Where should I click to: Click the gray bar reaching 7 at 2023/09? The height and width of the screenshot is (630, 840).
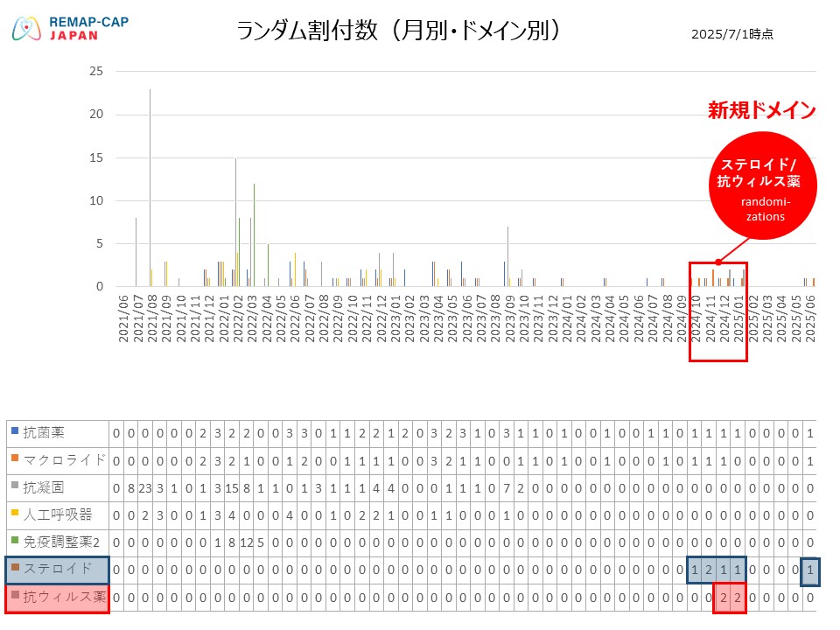(x=507, y=256)
